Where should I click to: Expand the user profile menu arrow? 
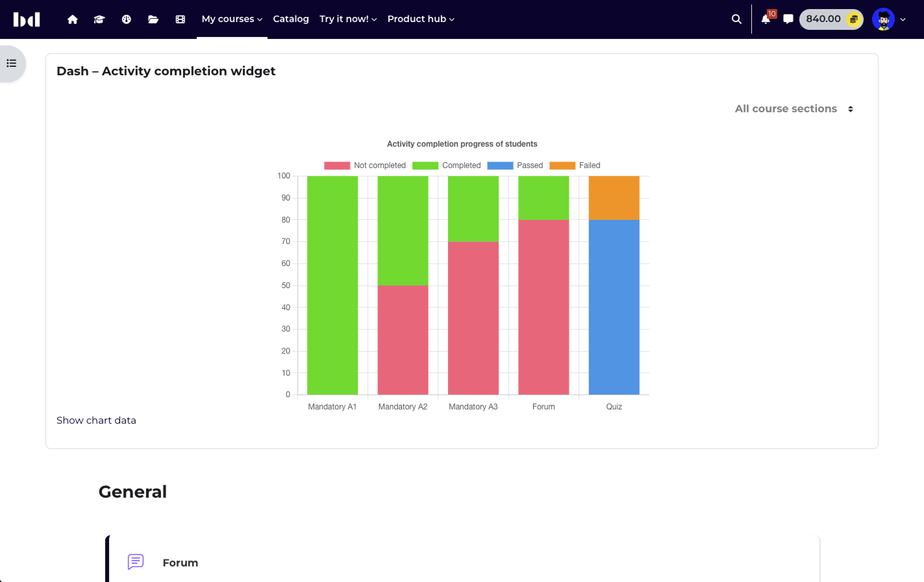pyautogui.click(x=903, y=19)
